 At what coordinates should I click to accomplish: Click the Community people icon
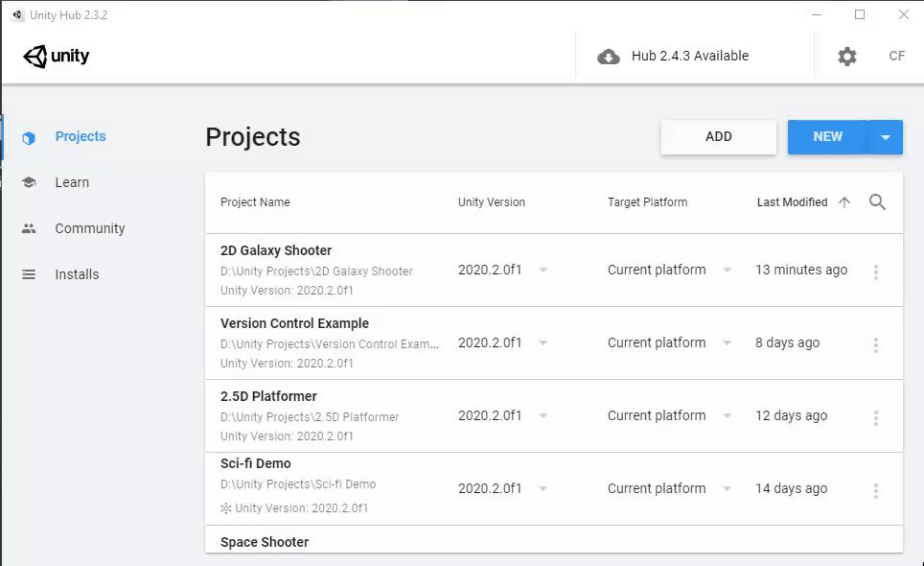29,228
